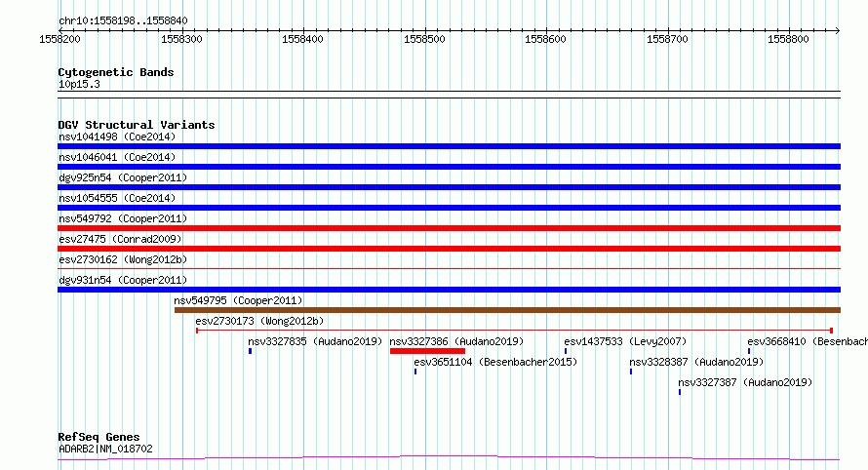Open the nsv549795 (Cooper2011) variant label
This screenshot has width=868, height=470.
pos(239,300)
